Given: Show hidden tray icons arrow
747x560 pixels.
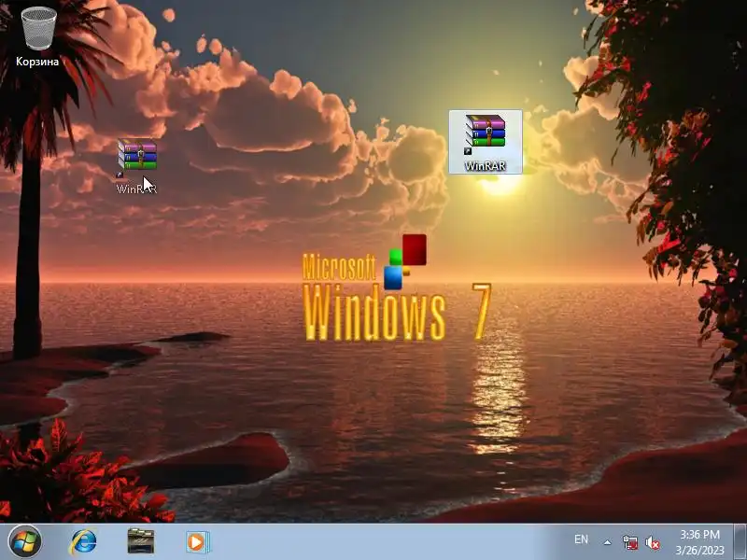Looking at the screenshot, I should pos(608,542).
